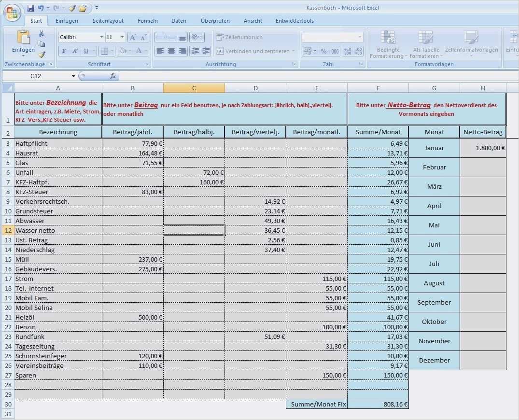Toggle bold formatting with the F button
The width and height of the screenshot is (519, 420).
point(64,51)
